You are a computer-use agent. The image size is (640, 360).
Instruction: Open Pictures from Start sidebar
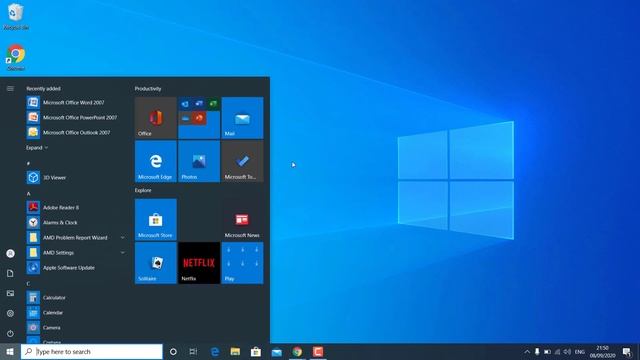coord(10,293)
